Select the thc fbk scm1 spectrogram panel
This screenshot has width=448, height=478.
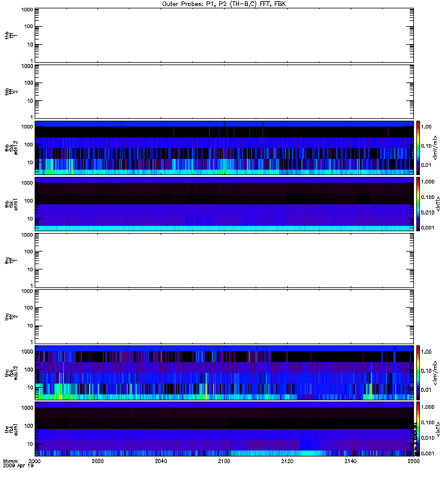click(x=224, y=429)
